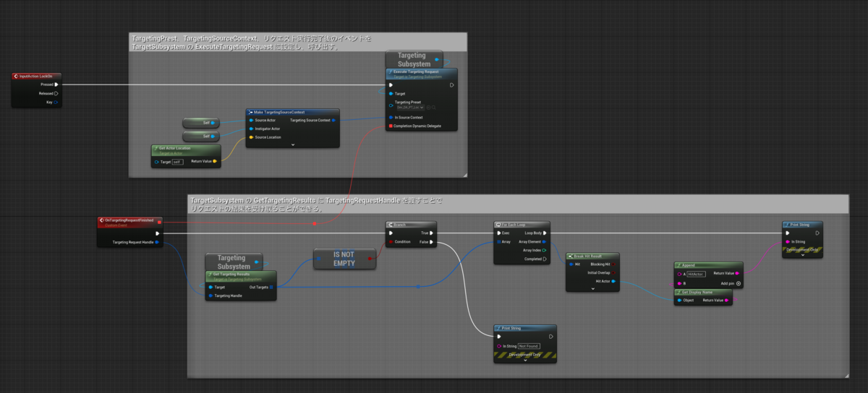Click the False exec pin on Branch
The image size is (868, 393).
432,242
